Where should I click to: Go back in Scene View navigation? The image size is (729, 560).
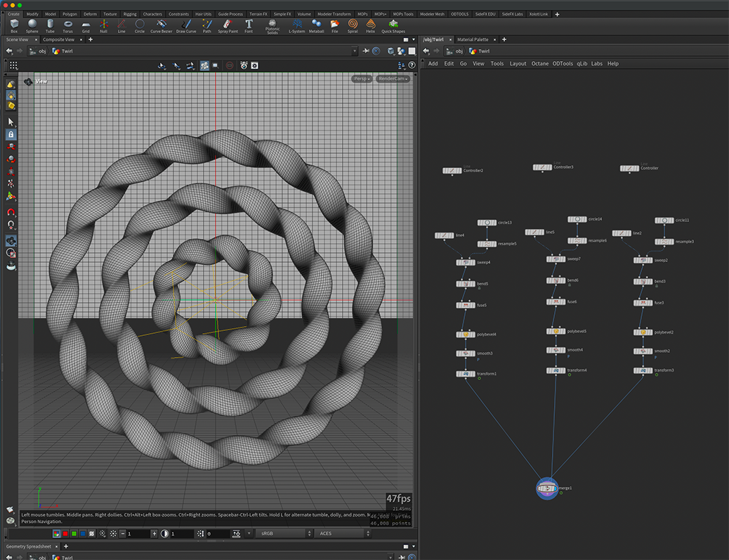pyautogui.click(x=9, y=51)
